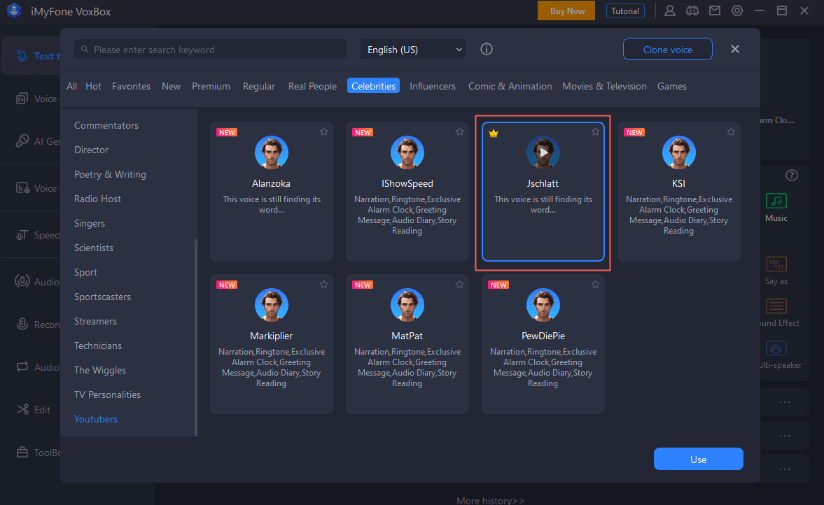Open the Discord icon in title bar
The image size is (824, 505).
[x=692, y=11]
